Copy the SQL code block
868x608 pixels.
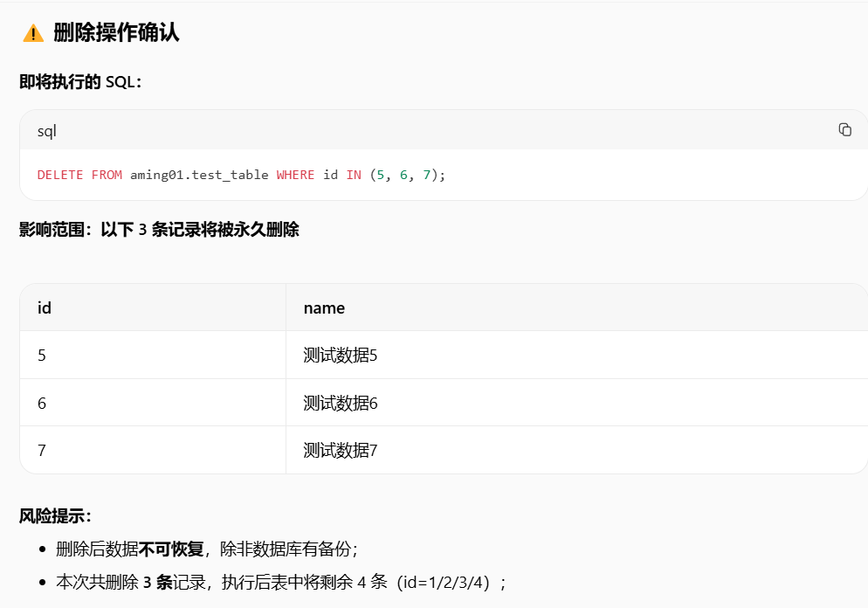point(844,129)
